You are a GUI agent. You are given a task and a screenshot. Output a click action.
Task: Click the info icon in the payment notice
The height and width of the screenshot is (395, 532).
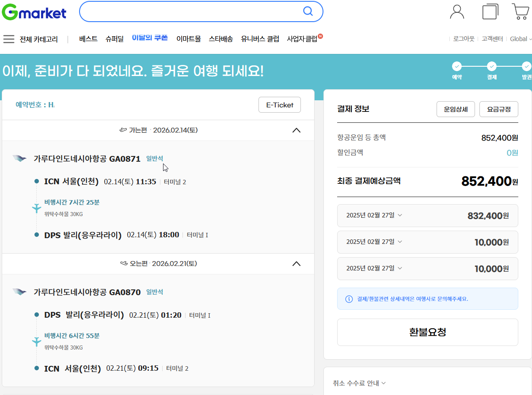(349, 299)
